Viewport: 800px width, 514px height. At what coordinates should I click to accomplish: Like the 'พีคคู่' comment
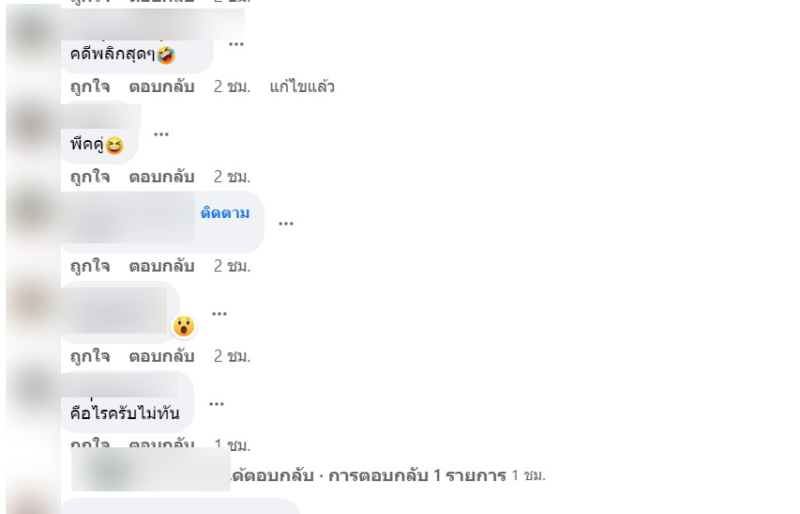[x=90, y=177]
